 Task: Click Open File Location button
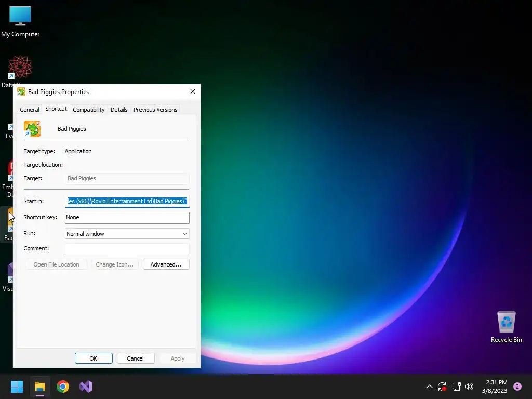pyautogui.click(x=56, y=264)
